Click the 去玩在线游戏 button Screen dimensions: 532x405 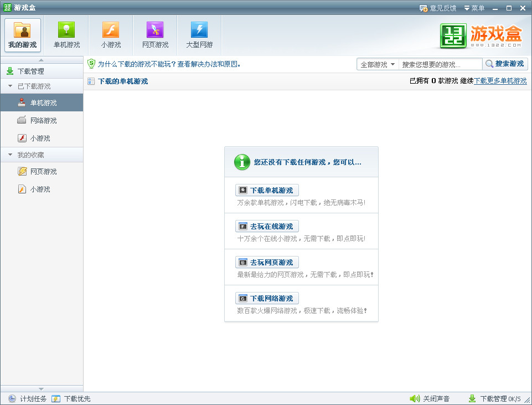point(267,226)
